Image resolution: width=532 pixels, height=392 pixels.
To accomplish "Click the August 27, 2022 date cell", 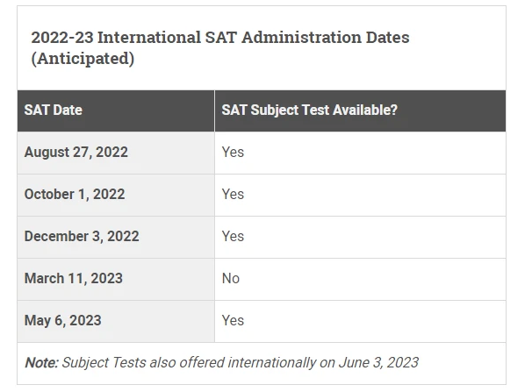I will 76,152.
